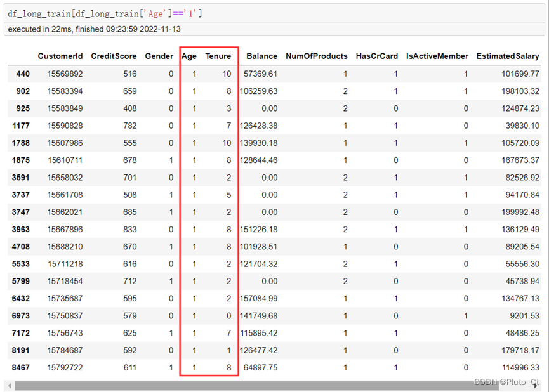Image resolution: width=549 pixels, height=392 pixels.
Task: Click Balance value 157084.99
Action: [x=259, y=299]
